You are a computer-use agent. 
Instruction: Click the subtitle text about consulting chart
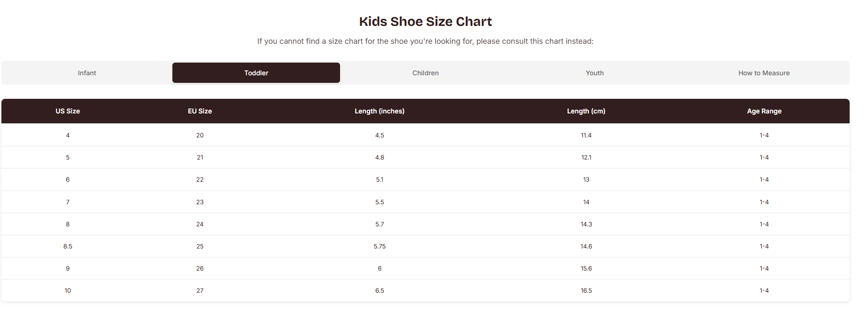tap(425, 41)
